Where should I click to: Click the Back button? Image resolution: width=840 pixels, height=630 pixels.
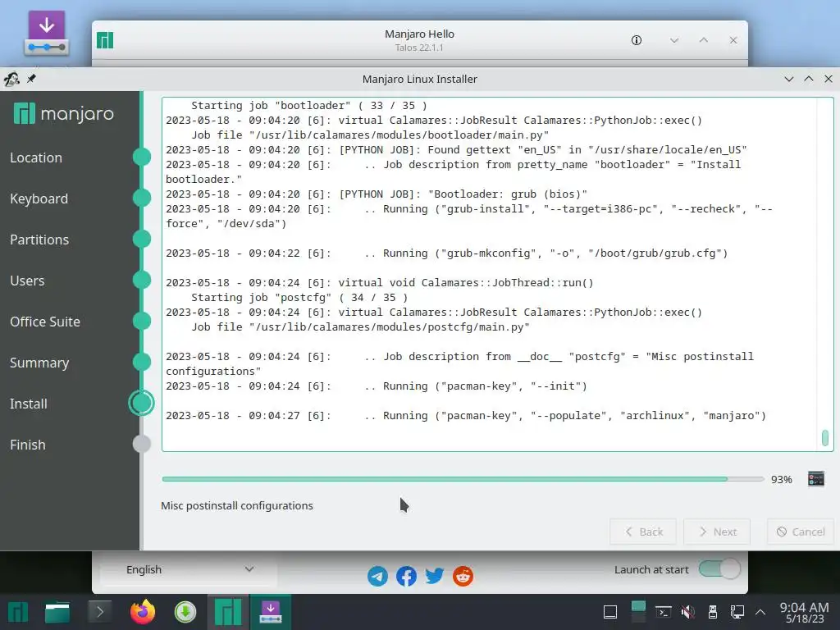pyautogui.click(x=643, y=532)
